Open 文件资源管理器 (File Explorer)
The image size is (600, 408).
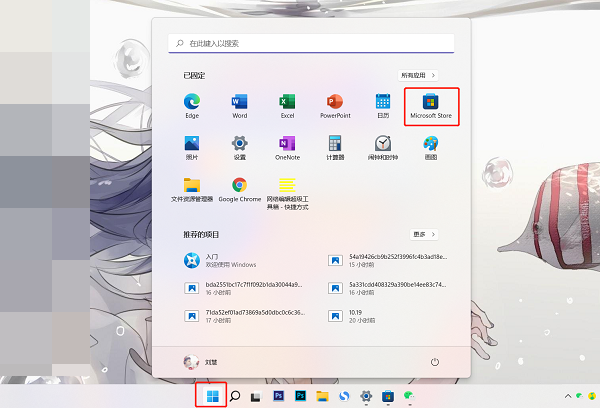[x=191, y=189]
